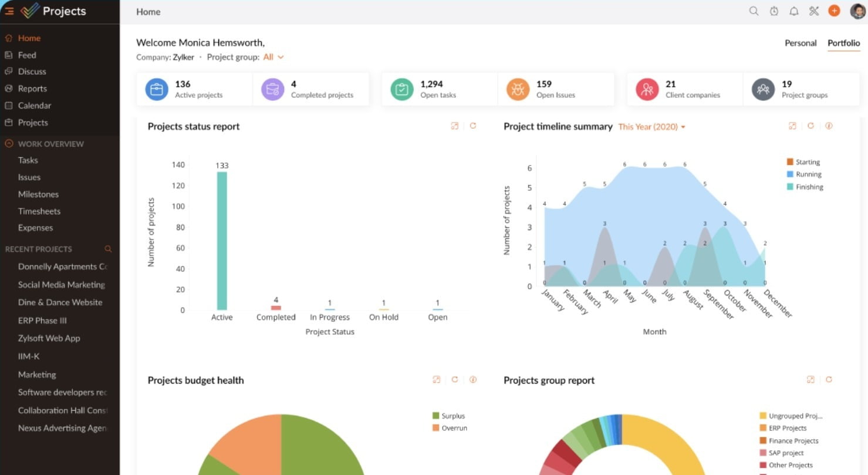Screen dimensions: 868x475
Task: Collapse the Work Overview section
Action: pyautogui.click(x=9, y=143)
